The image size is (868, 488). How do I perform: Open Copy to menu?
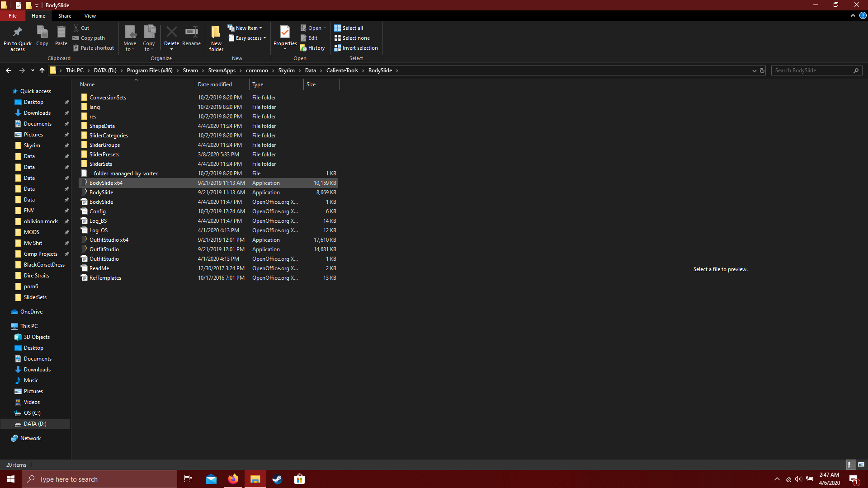coord(149,38)
